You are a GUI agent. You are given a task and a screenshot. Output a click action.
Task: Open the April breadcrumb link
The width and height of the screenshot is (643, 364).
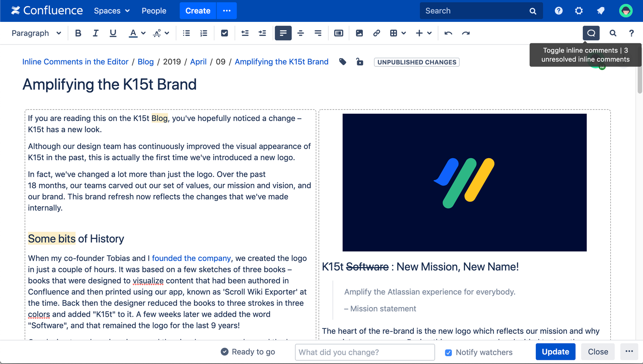198,62
